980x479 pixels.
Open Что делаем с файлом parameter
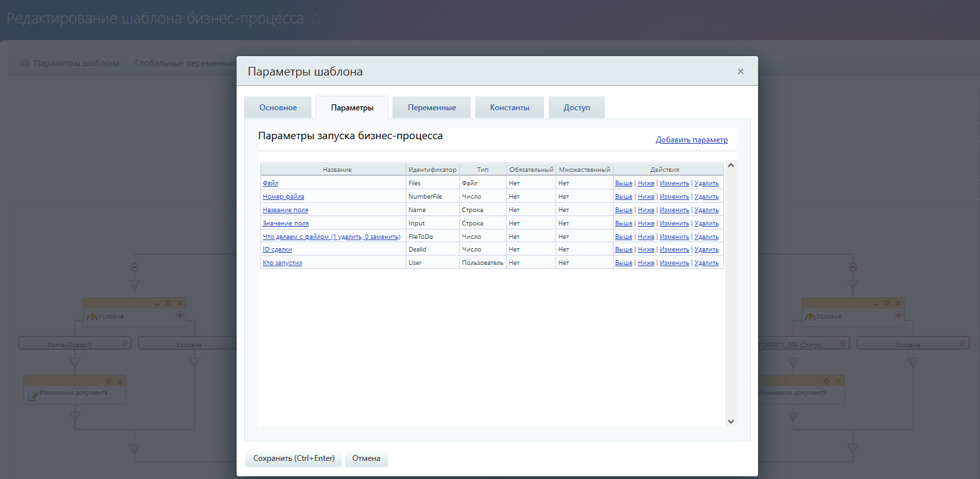pyautogui.click(x=331, y=237)
